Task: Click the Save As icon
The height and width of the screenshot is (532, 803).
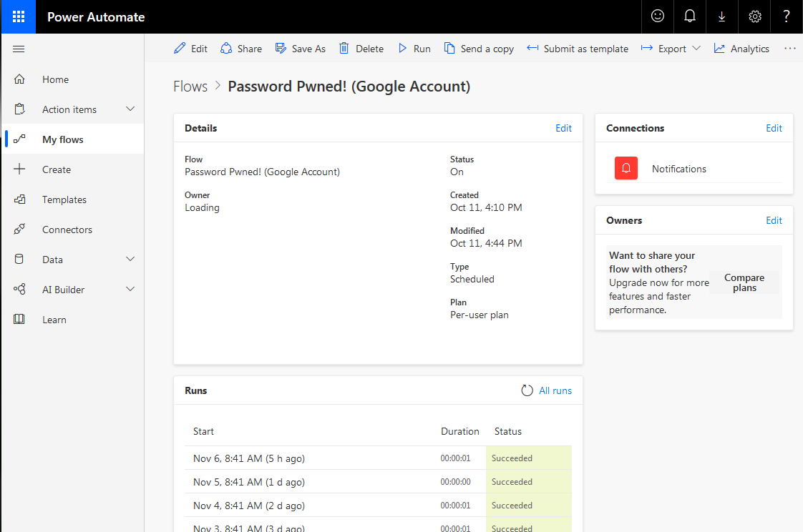Action: [281, 48]
